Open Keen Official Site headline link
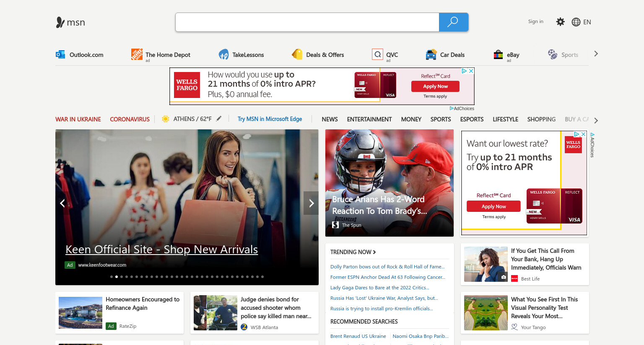Screen dimensions: 644x345 (161, 250)
